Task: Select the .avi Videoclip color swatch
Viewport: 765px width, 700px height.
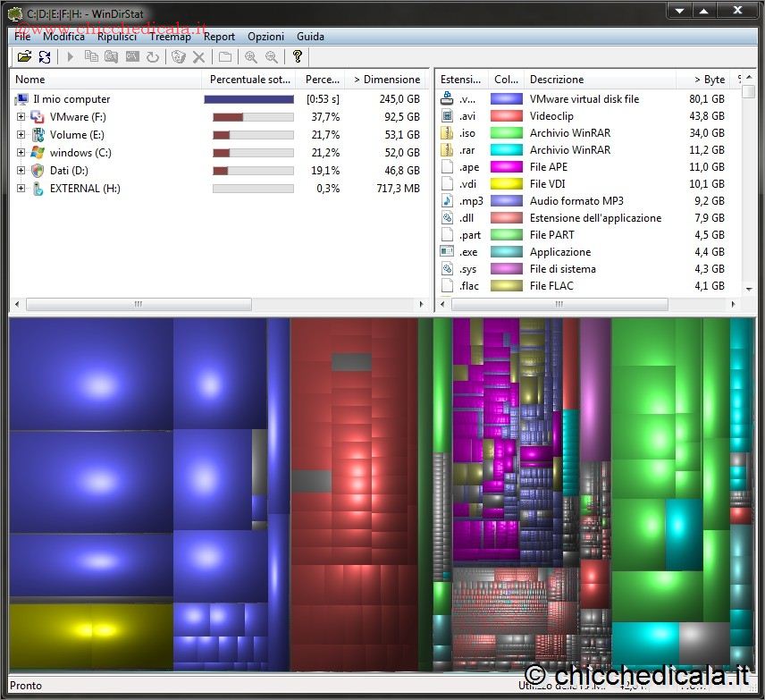Action: (506, 116)
